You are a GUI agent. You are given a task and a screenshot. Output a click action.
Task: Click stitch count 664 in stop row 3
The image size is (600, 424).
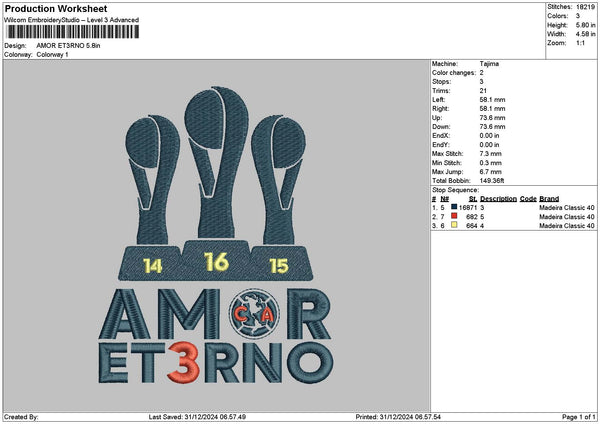(x=472, y=226)
